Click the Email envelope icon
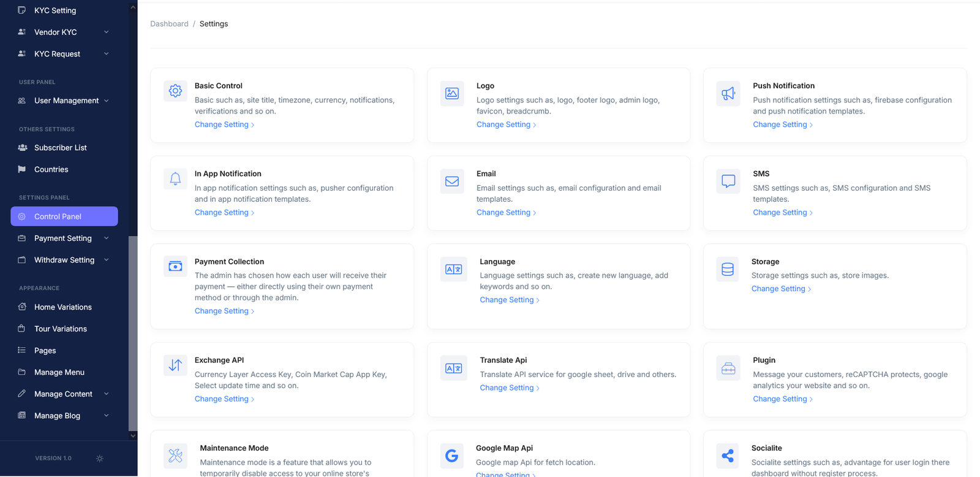The width and height of the screenshot is (980, 477). coord(452,181)
